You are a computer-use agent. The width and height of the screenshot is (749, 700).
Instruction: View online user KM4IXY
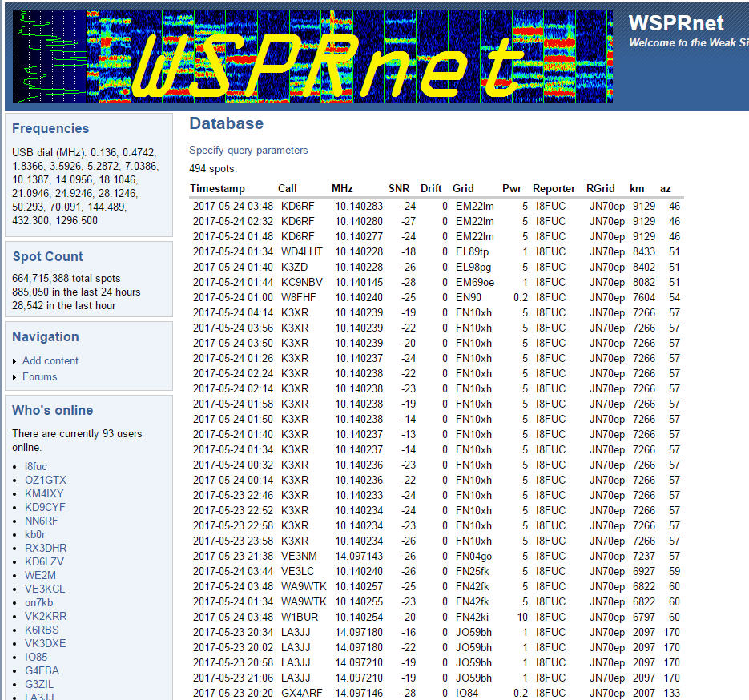pos(44,493)
